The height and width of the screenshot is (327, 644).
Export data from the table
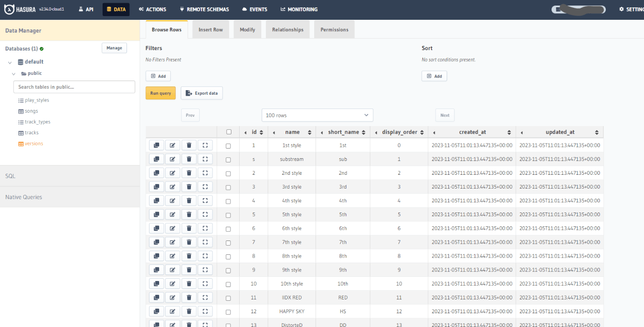point(202,93)
